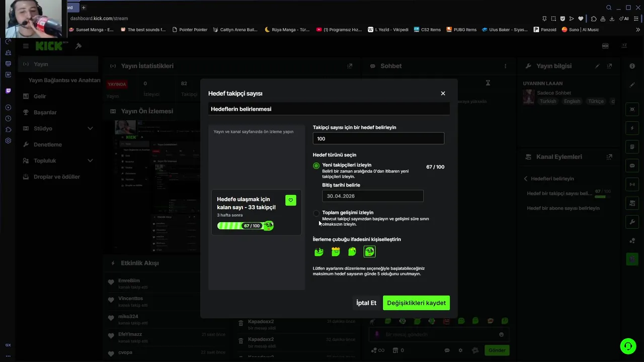
Task: Click the green support headset button
Action: coord(628,346)
